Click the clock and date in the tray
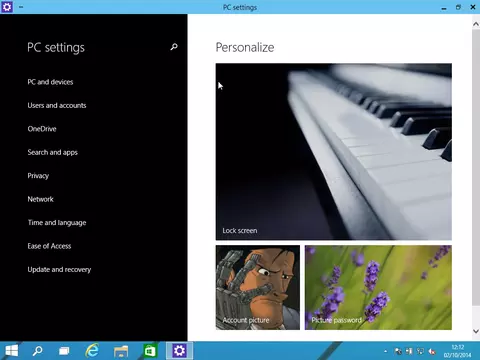This screenshot has width=480, height=360. pyautogui.click(x=458, y=351)
